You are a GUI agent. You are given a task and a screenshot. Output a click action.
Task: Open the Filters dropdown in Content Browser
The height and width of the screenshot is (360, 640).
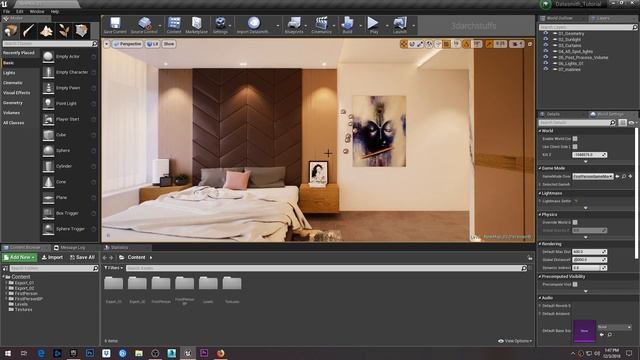pyautogui.click(x=113, y=268)
